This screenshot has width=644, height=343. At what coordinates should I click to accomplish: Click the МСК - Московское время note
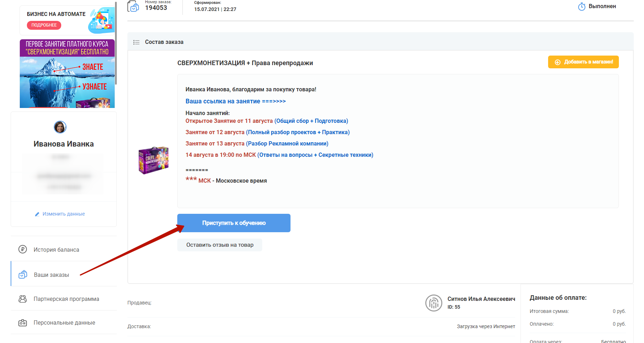[x=226, y=180]
